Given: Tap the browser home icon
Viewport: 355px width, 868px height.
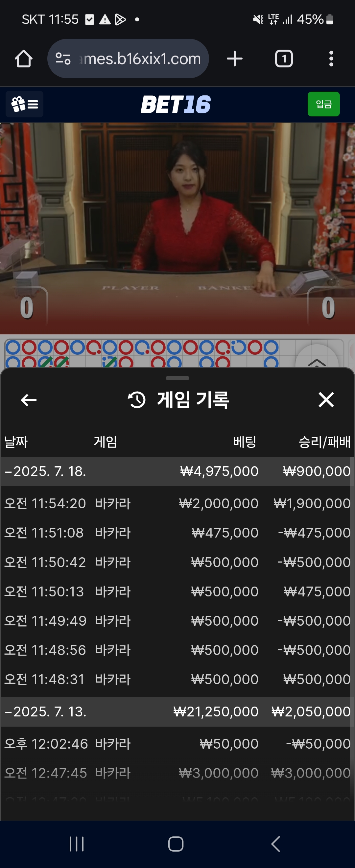Looking at the screenshot, I should point(24,59).
